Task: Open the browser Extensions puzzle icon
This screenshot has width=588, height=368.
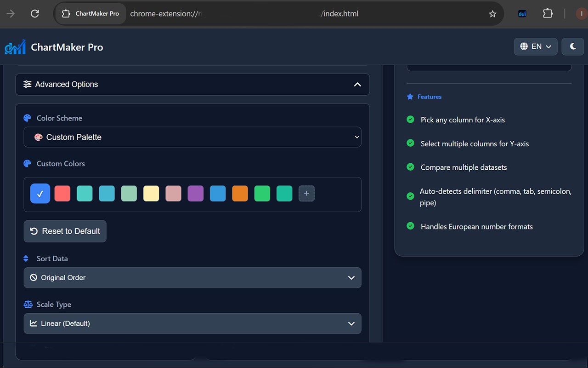Action: coord(548,13)
